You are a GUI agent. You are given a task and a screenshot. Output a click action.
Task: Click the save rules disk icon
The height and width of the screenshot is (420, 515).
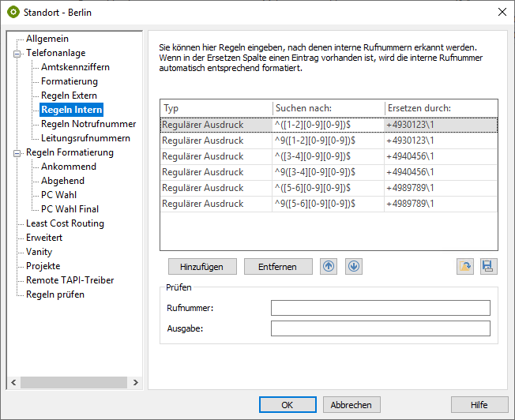click(x=489, y=267)
